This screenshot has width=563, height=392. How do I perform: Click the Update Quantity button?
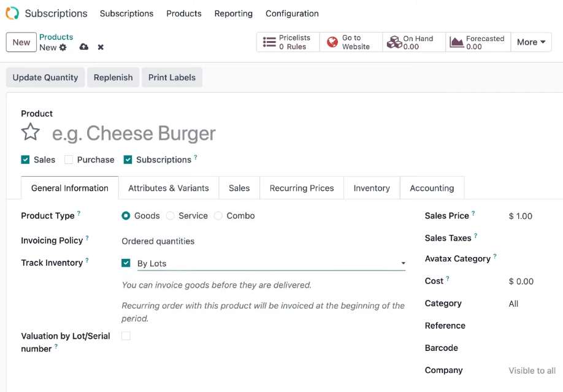coord(45,78)
